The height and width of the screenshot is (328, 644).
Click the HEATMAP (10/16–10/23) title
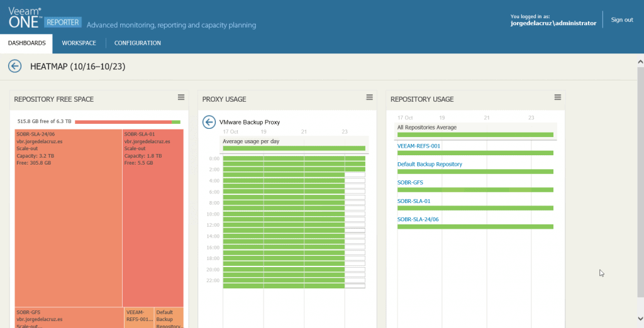77,67
